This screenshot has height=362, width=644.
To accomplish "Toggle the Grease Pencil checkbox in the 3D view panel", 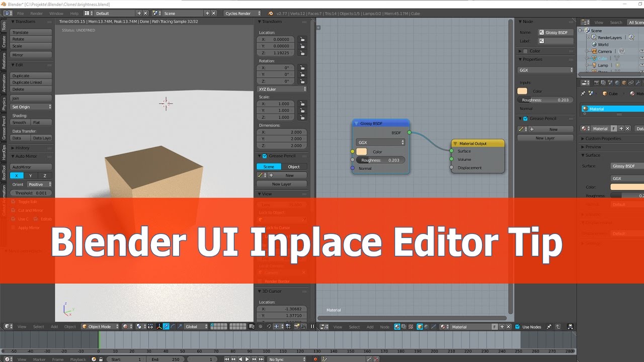I will [265, 156].
